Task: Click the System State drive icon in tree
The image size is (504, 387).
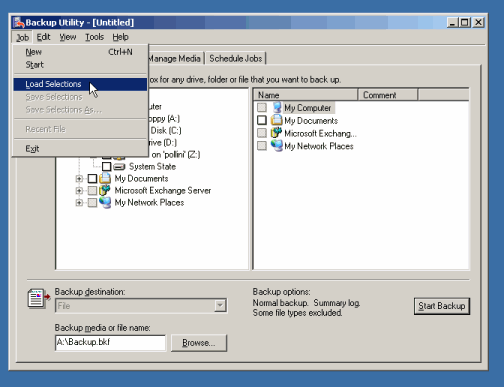Action: pyautogui.click(x=119, y=166)
